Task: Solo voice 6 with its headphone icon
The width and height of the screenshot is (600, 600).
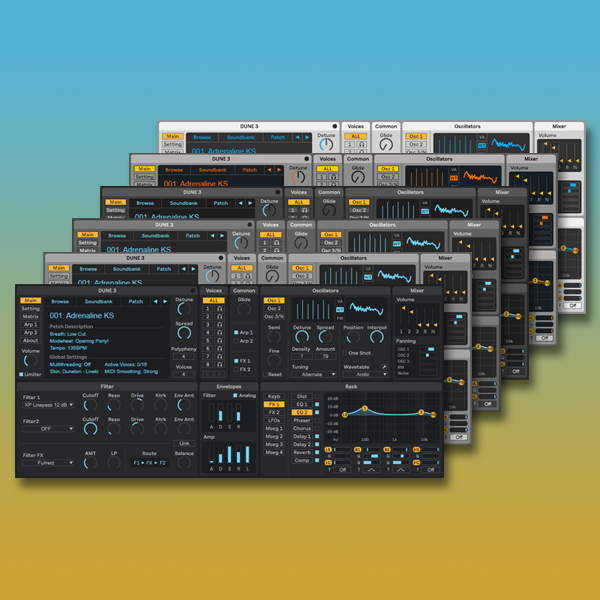Action: point(220,349)
